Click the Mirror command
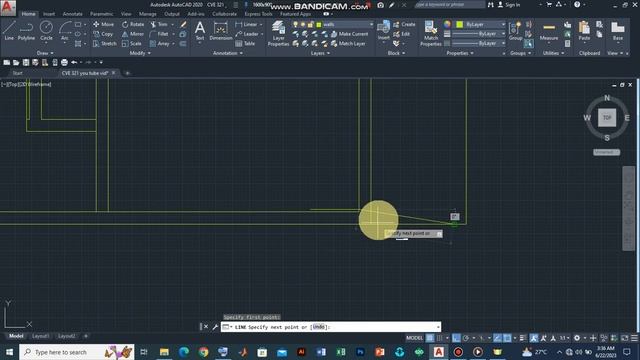 click(133, 34)
